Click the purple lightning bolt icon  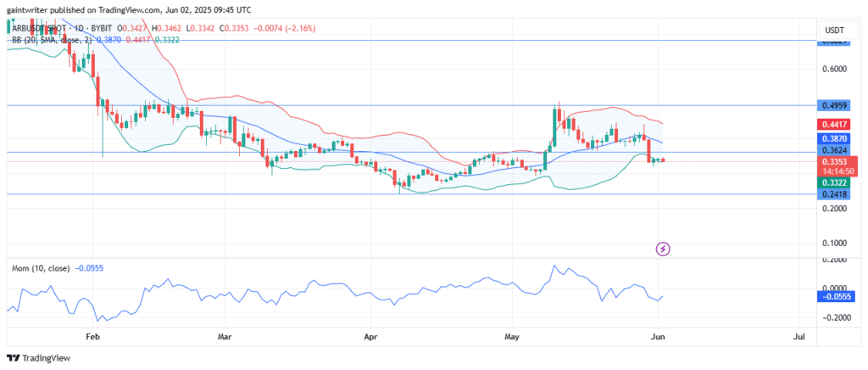tap(663, 249)
